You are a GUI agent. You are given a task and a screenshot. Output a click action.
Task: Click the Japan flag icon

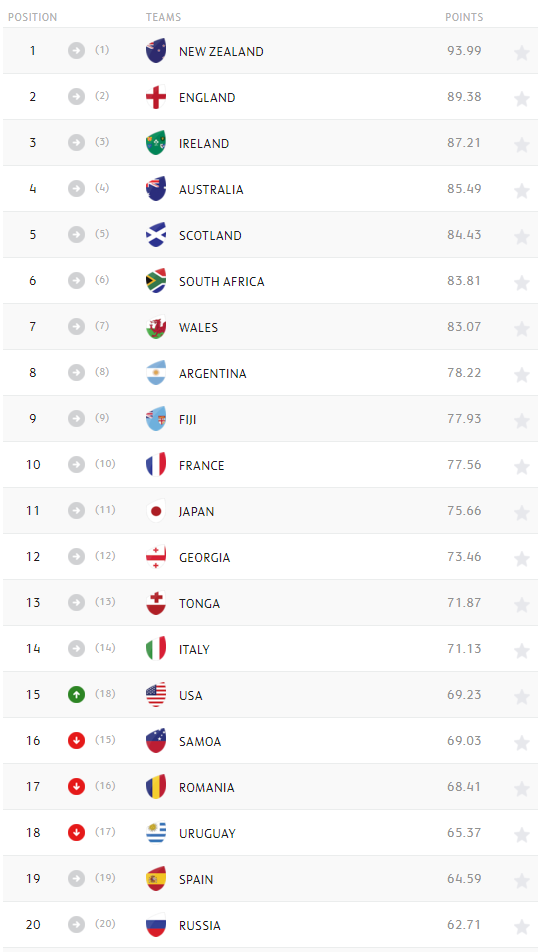(156, 511)
